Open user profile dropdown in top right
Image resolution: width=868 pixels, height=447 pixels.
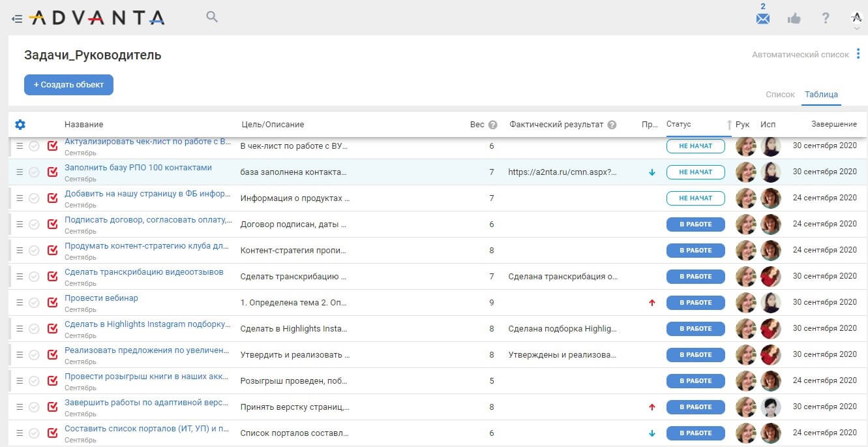tap(856, 20)
